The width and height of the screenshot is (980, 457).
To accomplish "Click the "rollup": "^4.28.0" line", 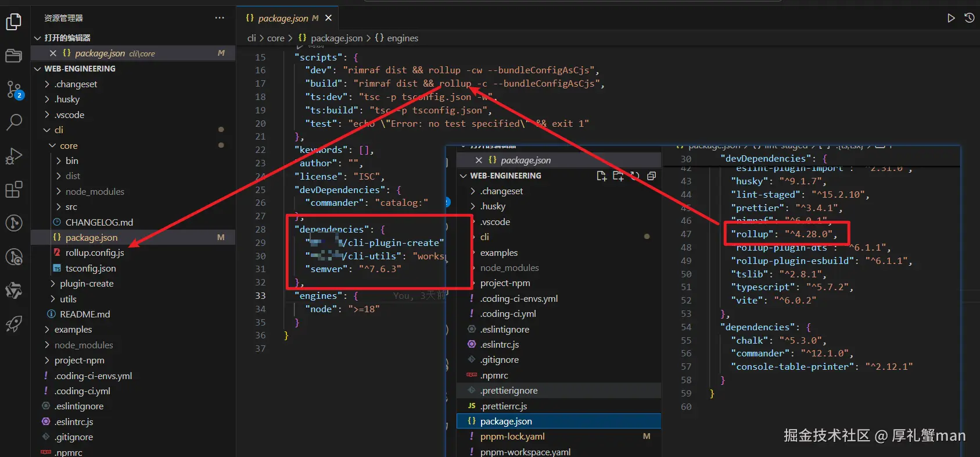I will [784, 234].
